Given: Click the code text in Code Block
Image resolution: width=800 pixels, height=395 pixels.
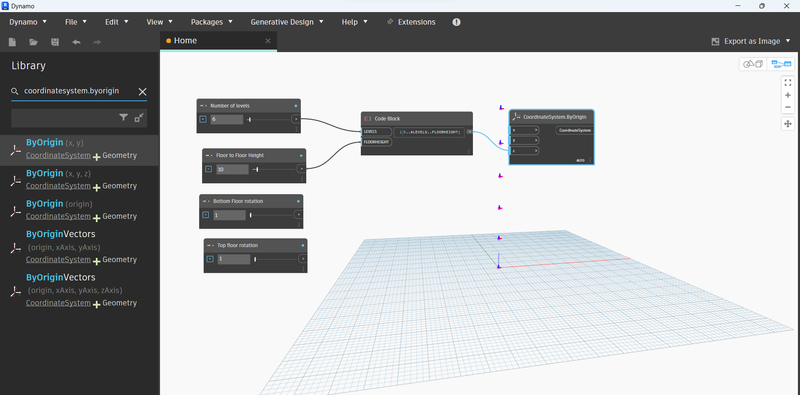Looking at the screenshot, I should click(430, 132).
